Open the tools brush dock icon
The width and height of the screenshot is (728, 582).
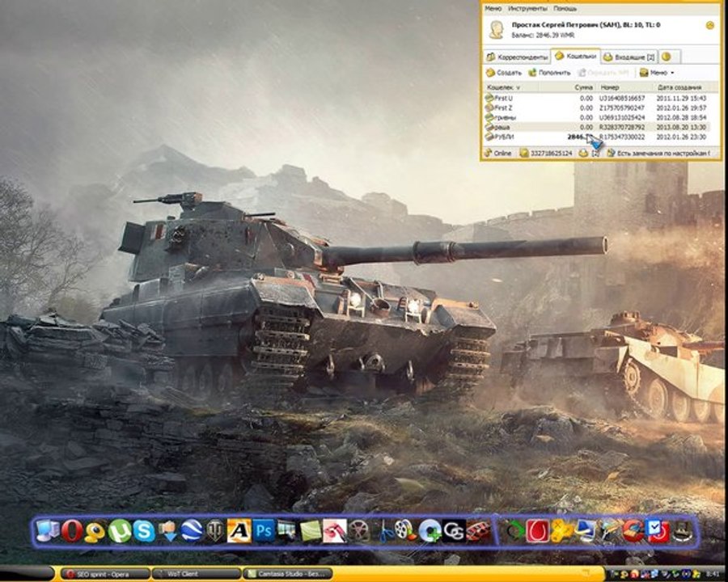click(611, 531)
